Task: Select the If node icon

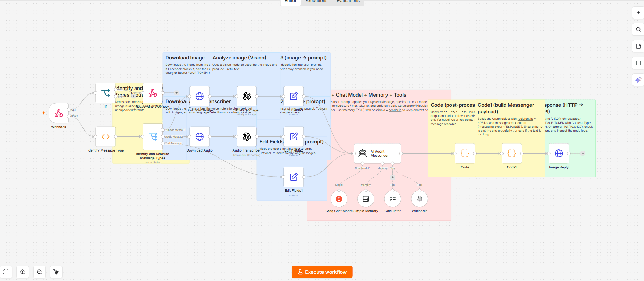Action: click(106, 93)
